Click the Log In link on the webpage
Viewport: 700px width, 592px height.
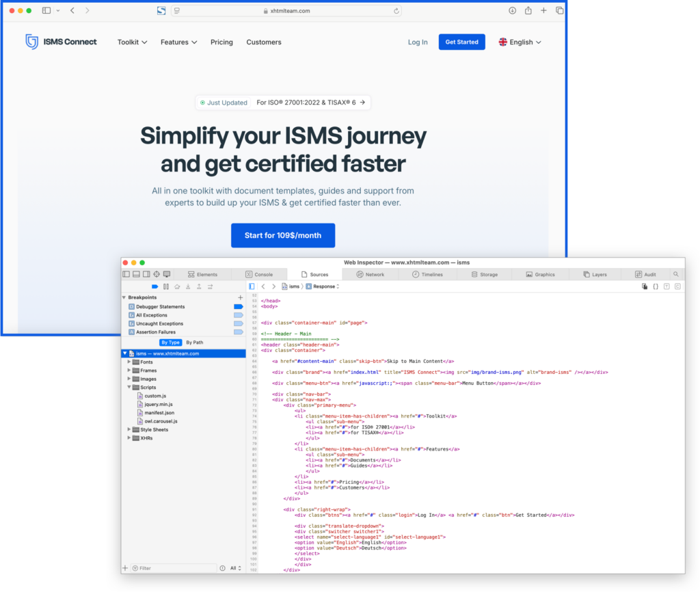pos(418,42)
